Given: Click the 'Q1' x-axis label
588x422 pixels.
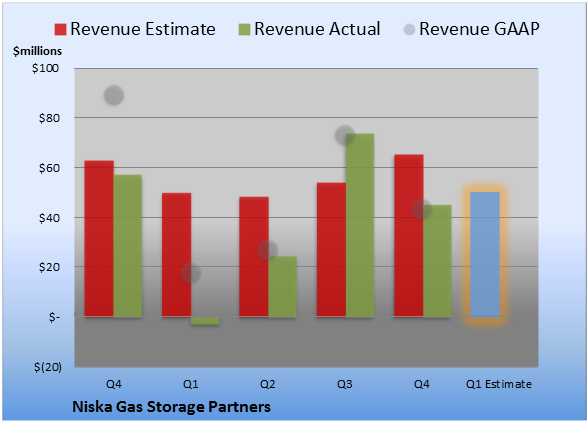Looking at the screenshot, I should [190, 384].
